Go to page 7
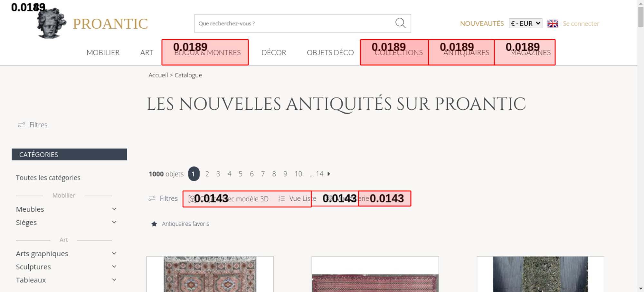 tap(263, 174)
